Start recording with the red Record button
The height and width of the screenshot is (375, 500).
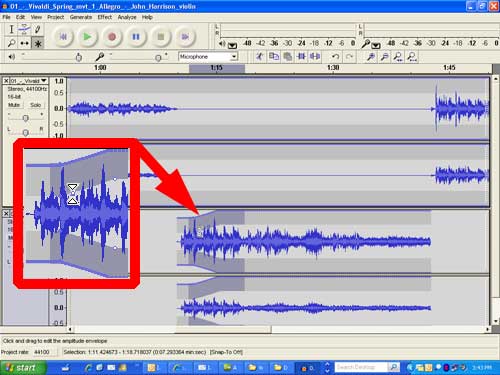(x=112, y=37)
